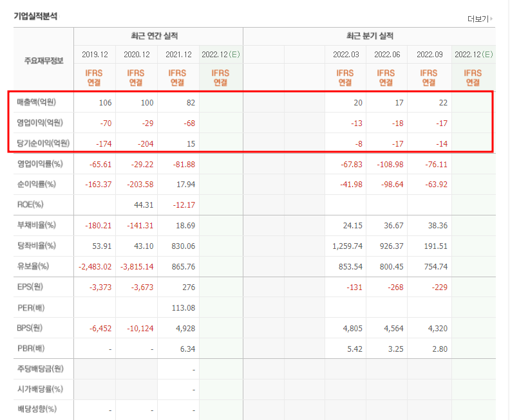Click the 영업이익률(%) row label
Viewport: 510px width, 420px height.
point(40,164)
